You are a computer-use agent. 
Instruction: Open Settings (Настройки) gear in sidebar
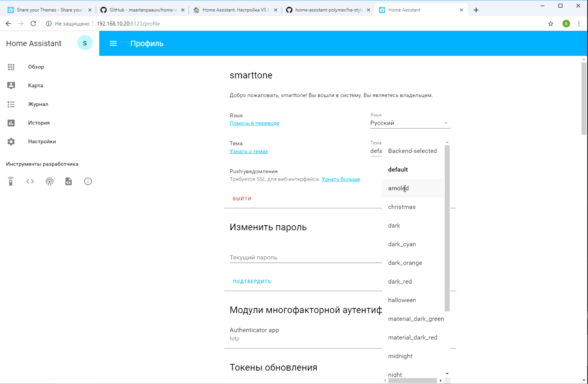50,142
